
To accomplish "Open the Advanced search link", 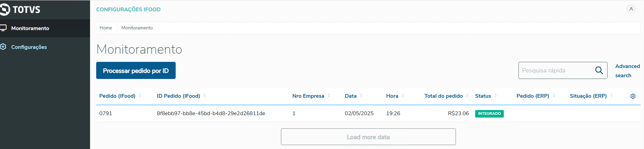I will (x=627, y=71).
